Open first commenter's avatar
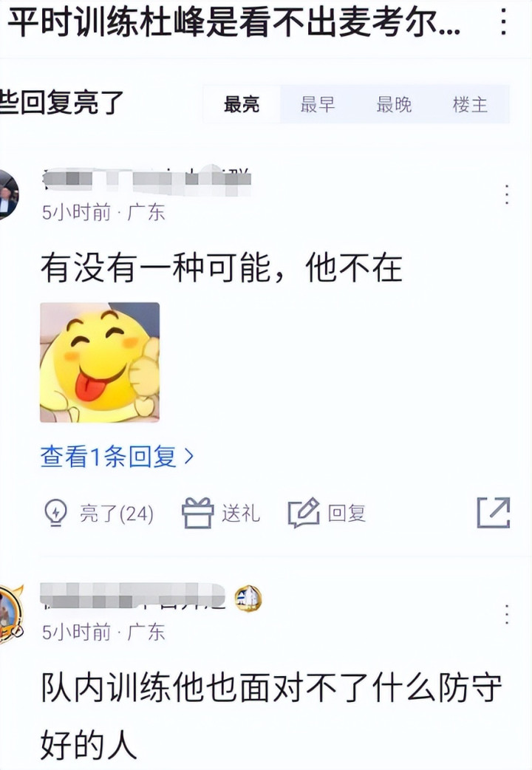The width and height of the screenshot is (532, 770). tap(9, 194)
